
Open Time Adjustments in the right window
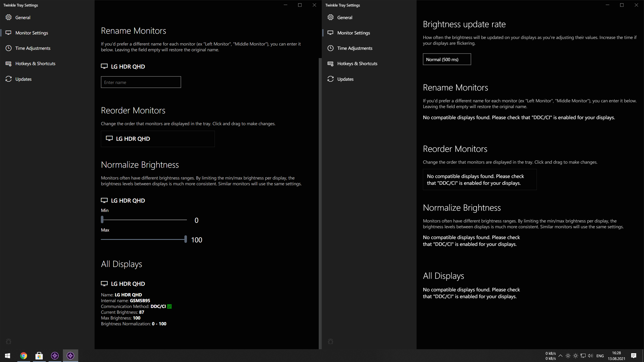point(355,48)
